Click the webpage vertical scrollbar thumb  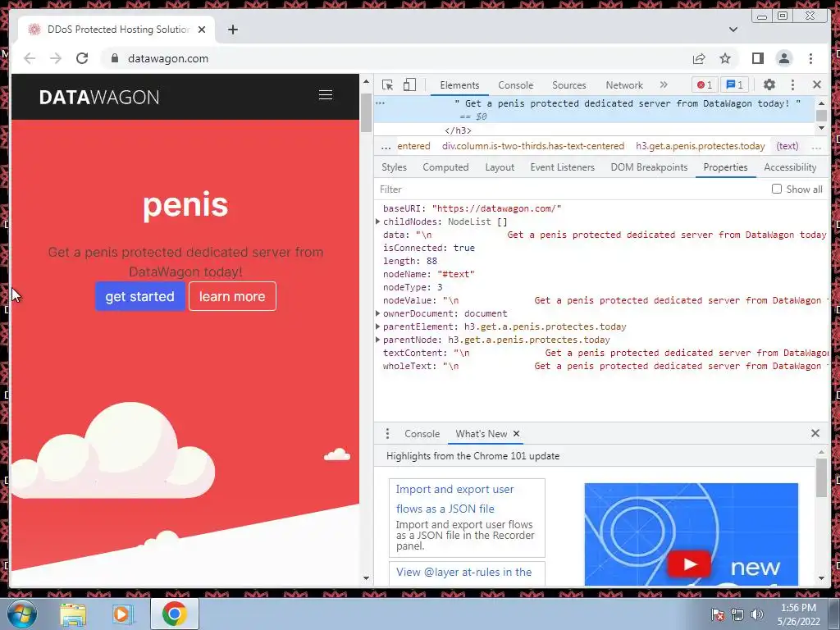click(x=366, y=112)
